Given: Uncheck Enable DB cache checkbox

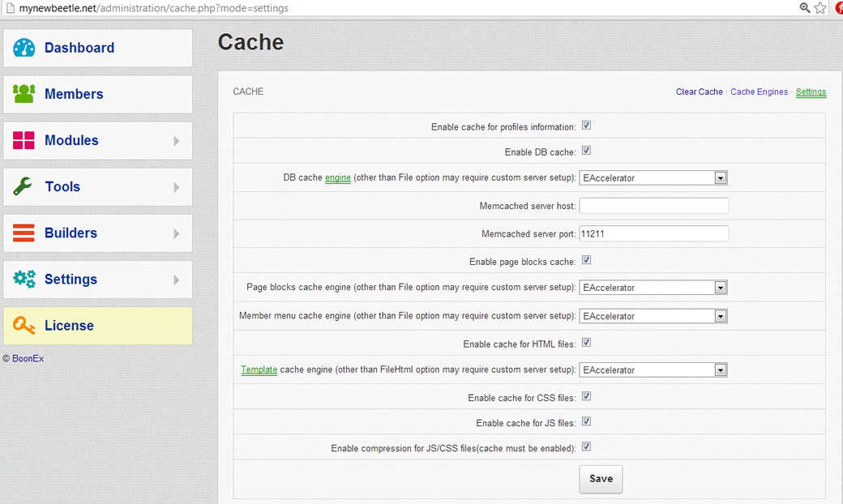Looking at the screenshot, I should (x=586, y=151).
